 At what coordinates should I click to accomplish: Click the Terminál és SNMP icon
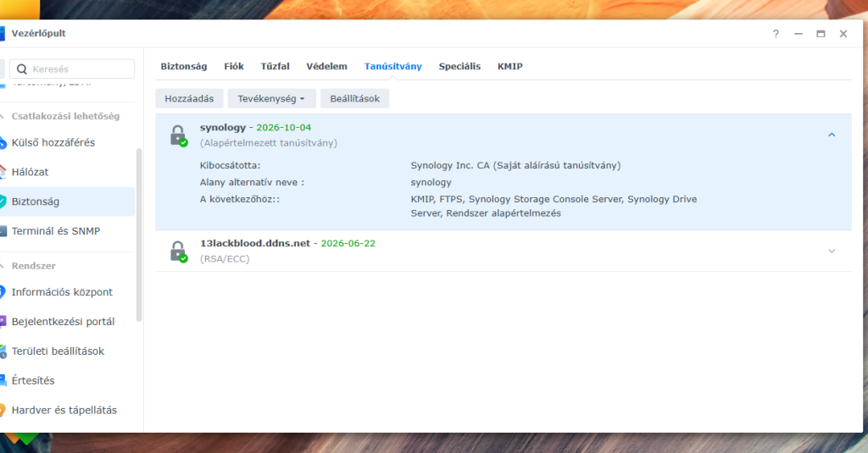click(x=3, y=231)
